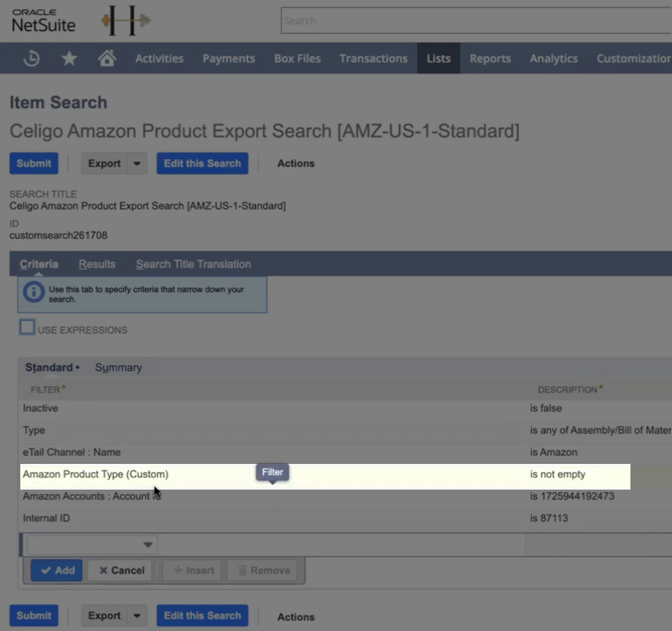Open the Analytics menu
The image size is (672, 631).
pyautogui.click(x=554, y=58)
